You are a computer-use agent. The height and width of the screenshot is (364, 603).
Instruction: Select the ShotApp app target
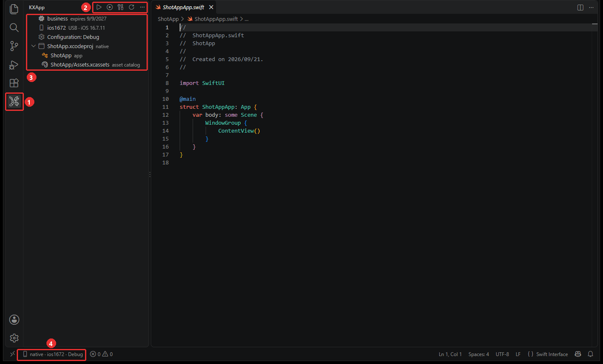tap(87, 55)
